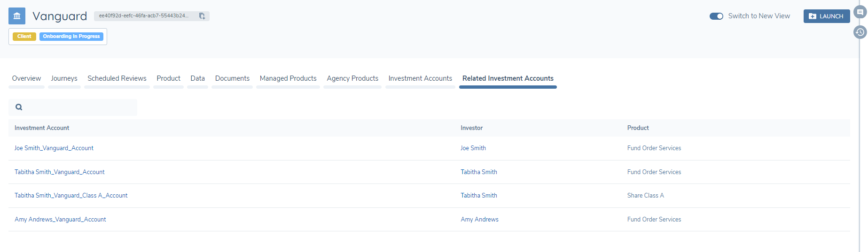Toggle the Switch to New View switch

(716, 16)
